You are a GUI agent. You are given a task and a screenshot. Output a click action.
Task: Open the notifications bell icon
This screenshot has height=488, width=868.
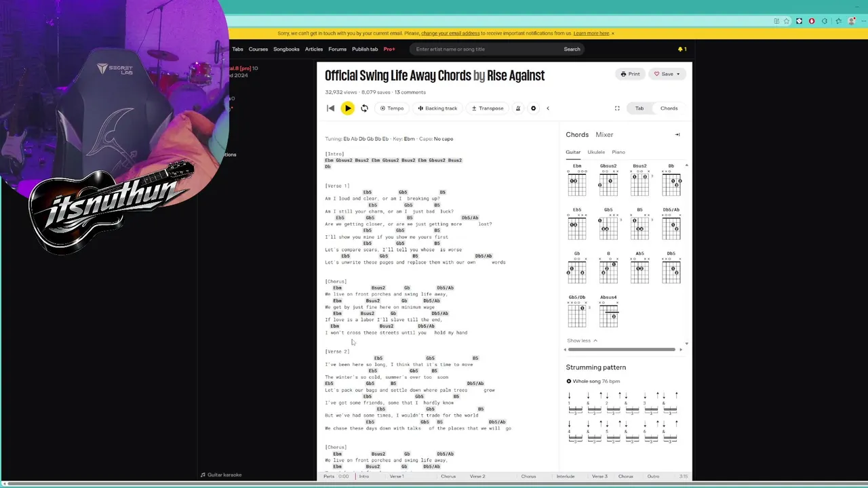682,49
